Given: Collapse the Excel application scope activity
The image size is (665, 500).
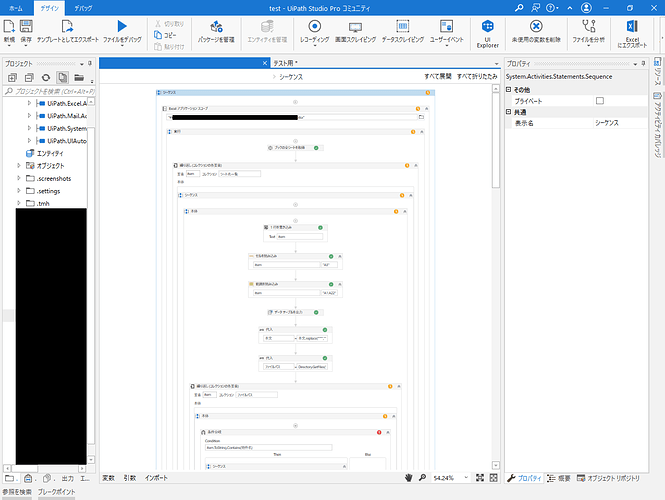Looking at the screenshot, I should [x=427, y=109].
